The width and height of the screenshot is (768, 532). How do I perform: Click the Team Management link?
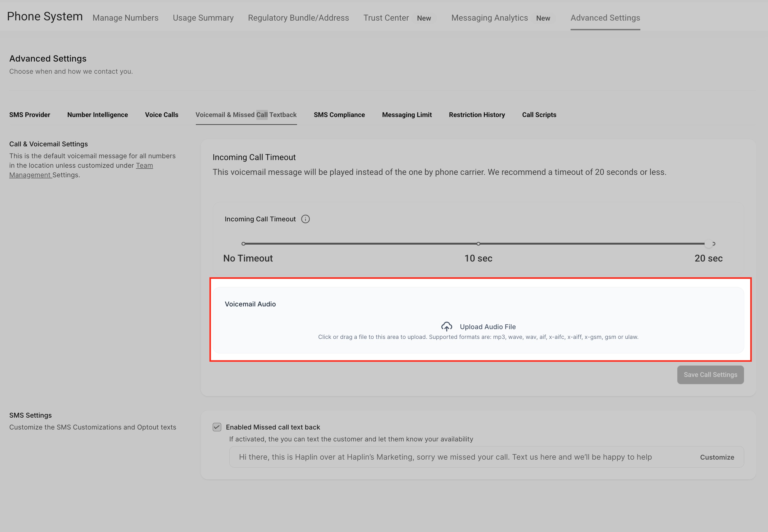click(144, 165)
